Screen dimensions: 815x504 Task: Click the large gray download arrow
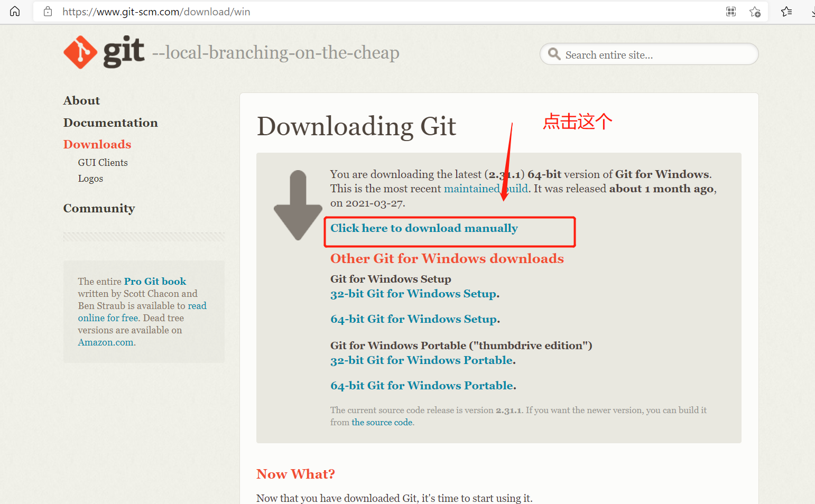point(298,205)
